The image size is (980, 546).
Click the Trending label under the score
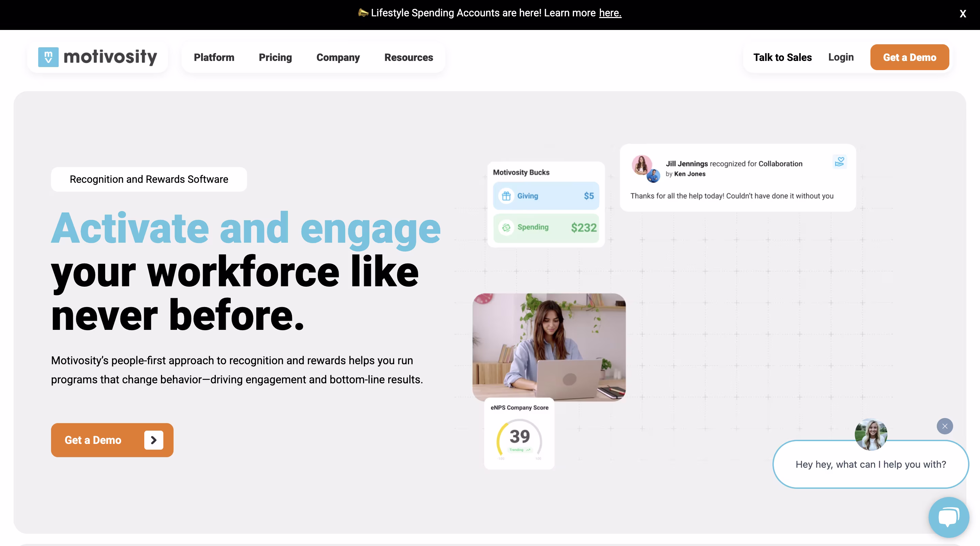point(519,450)
